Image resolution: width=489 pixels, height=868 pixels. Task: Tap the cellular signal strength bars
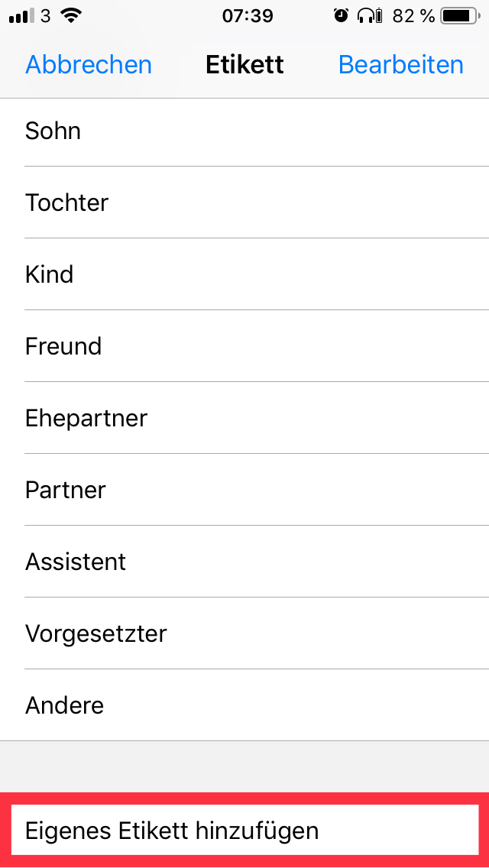click(x=21, y=16)
